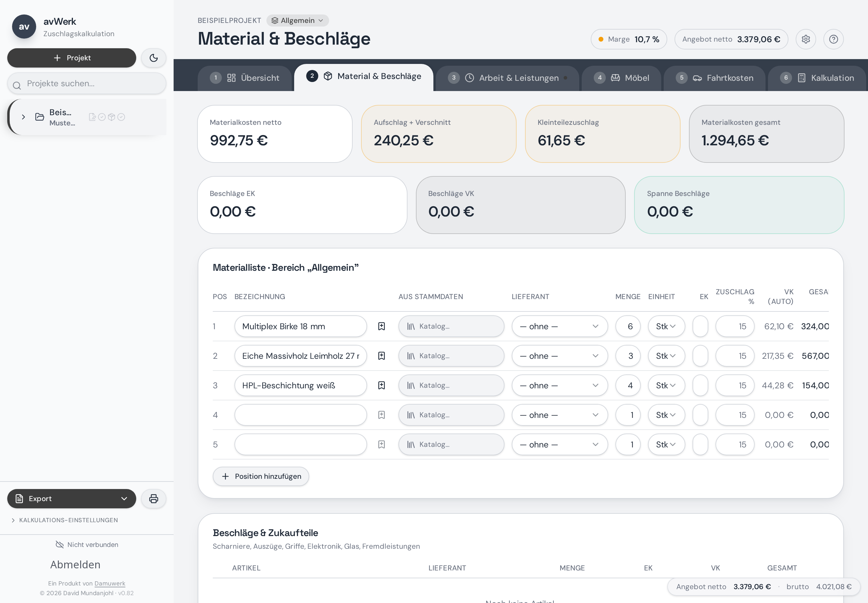Click Angebot netto pill in header
The width and height of the screenshot is (868, 603).
click(x=731, y=39)
